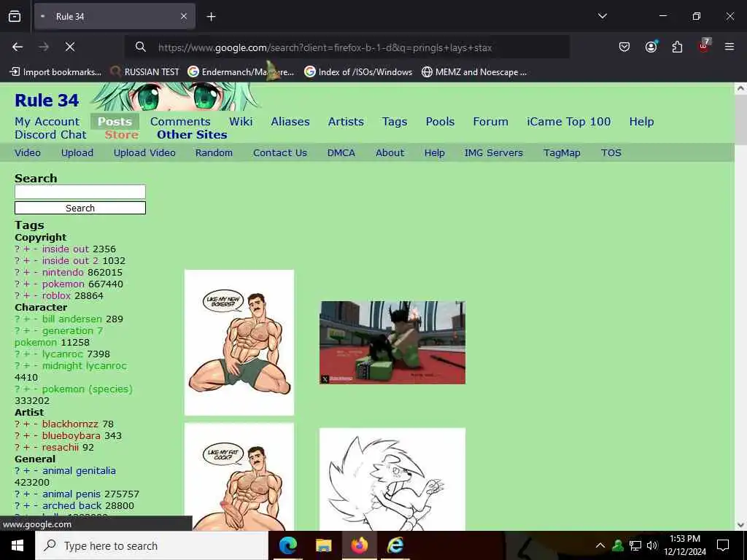This screenshot has width=747, height=560.
Task: Launch Microsoft Edge from taskbar
Action: click(287, 545)
